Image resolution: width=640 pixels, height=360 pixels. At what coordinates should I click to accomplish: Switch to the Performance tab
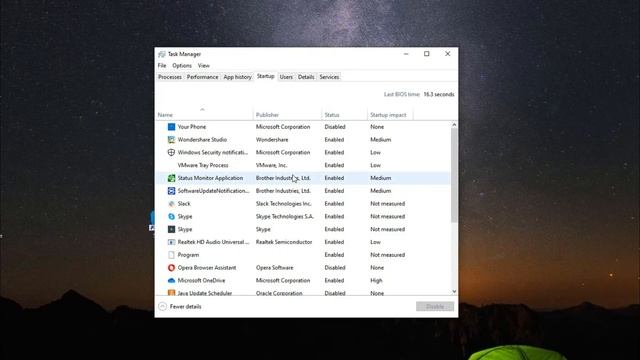[x=202, y=77]
